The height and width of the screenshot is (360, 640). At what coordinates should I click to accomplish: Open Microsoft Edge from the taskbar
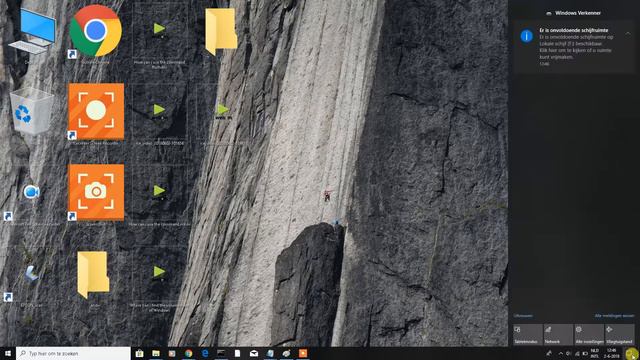pyautogui.click(x=204, y=353)
